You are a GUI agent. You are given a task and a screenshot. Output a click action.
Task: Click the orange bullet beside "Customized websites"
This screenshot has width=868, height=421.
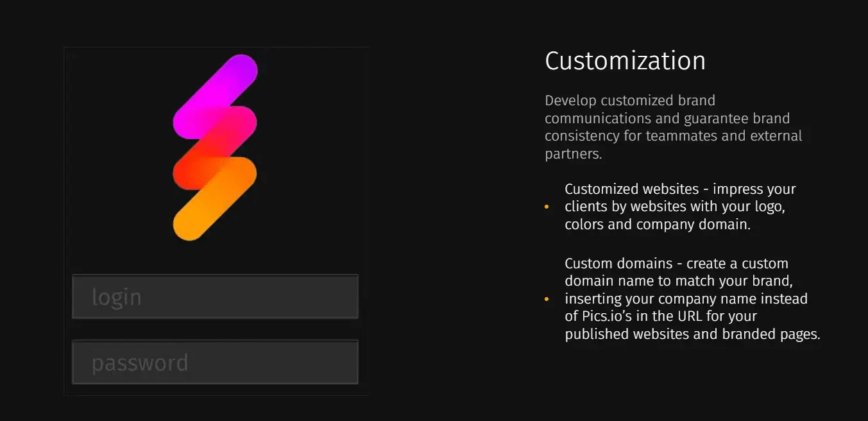point(547,207)
